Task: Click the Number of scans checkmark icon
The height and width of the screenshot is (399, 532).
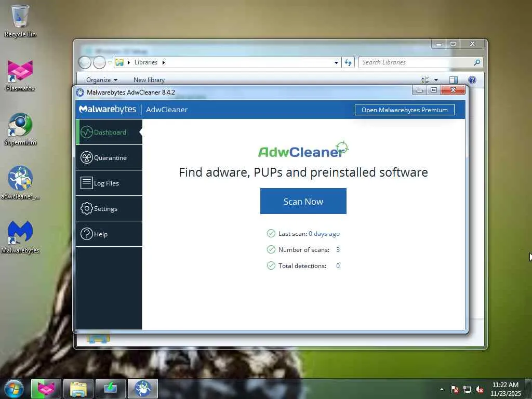Action: [x=271, y=249]
